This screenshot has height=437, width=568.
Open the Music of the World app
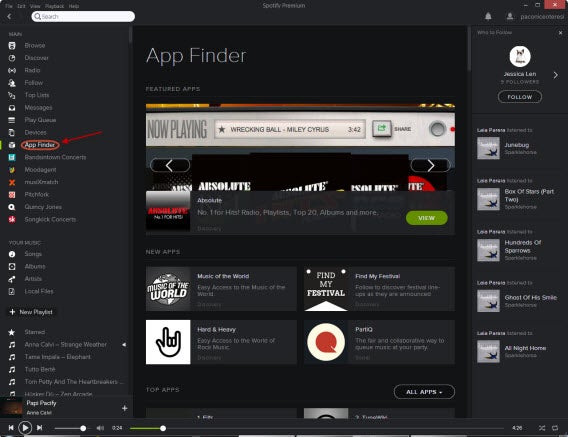click(221, 289)
